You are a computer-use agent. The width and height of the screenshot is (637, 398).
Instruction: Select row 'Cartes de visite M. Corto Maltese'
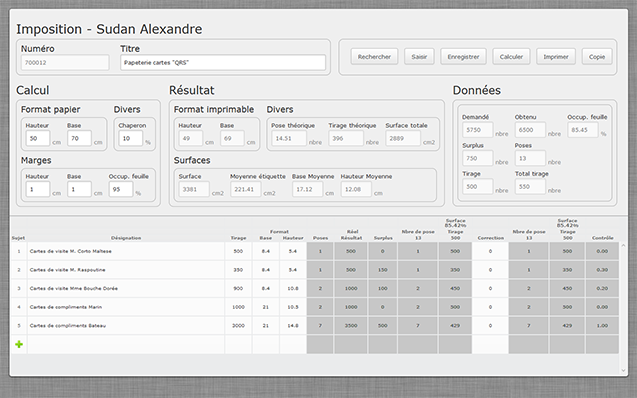click(315, 251)
